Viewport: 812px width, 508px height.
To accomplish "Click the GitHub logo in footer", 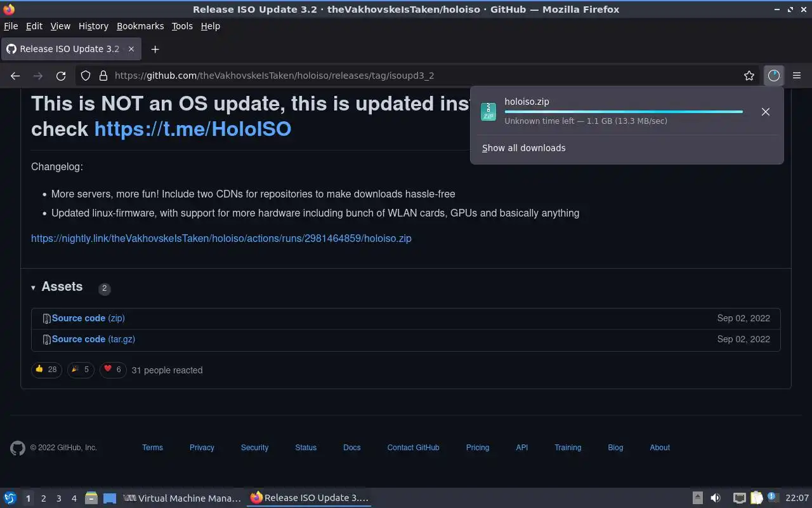I will [x=18, y=448].
